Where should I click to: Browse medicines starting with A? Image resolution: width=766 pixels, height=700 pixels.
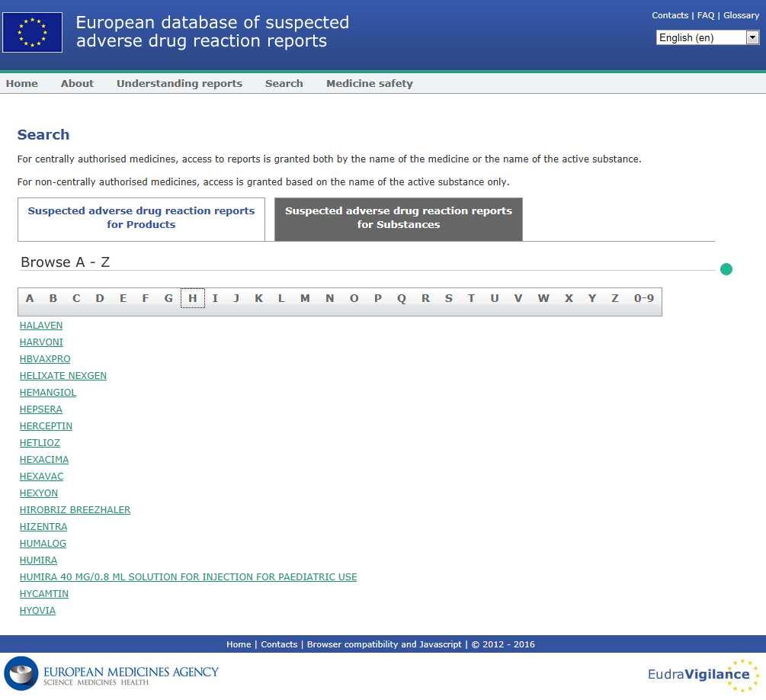tap(30, 298)
